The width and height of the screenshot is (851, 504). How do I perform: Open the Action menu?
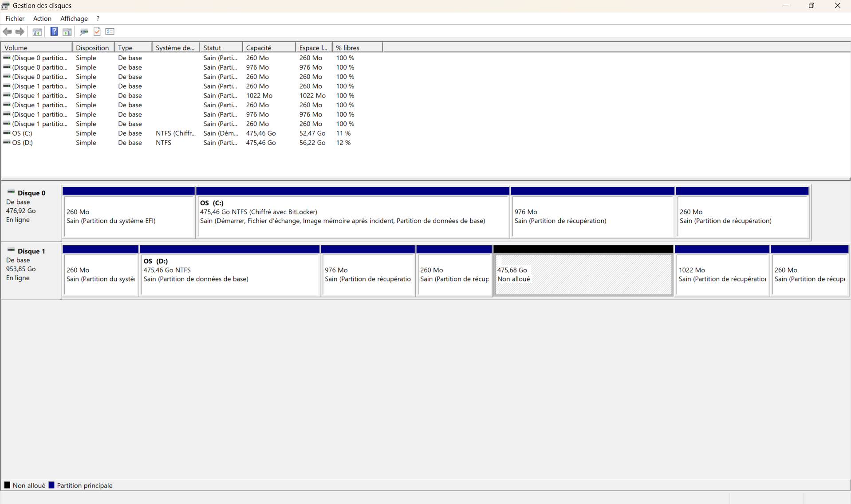(x=42, y=19)
